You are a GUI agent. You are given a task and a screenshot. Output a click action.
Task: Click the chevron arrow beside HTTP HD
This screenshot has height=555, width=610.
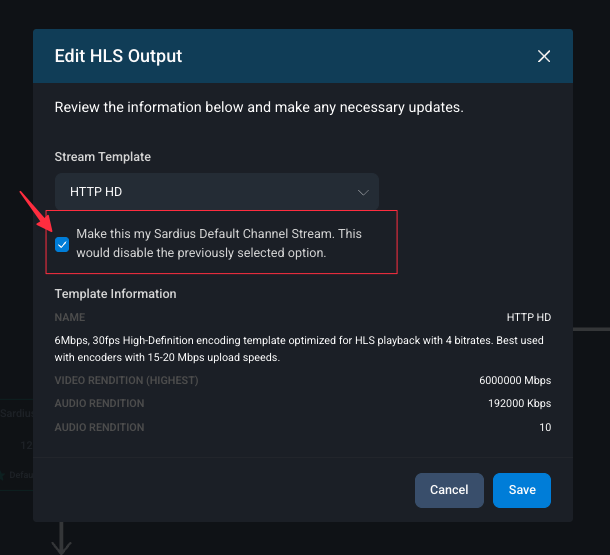[363, 191]
